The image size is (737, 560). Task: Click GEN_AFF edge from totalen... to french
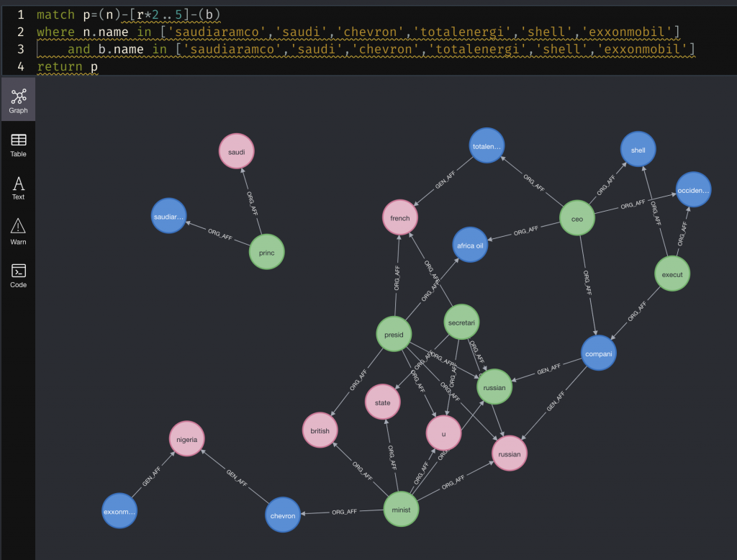[445, 181]
